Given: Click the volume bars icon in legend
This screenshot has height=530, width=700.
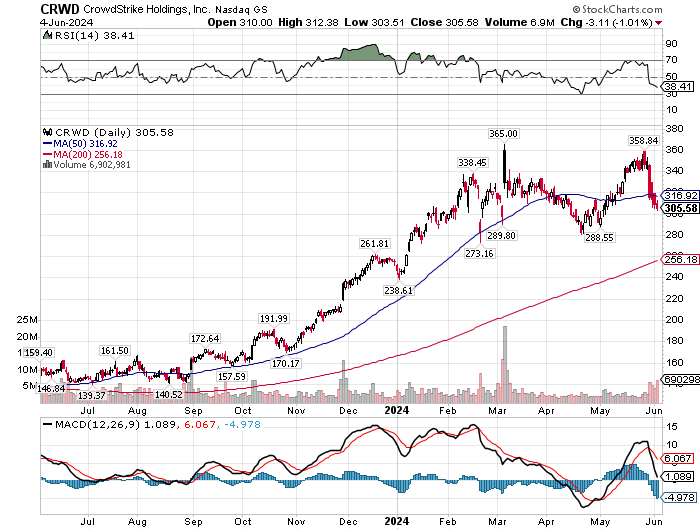Looking at the screenshot, I should tap(47, 165).
